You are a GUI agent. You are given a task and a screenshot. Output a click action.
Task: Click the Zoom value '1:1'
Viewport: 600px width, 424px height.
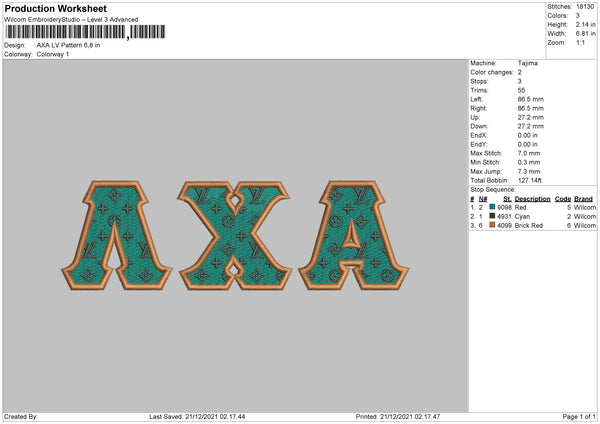click(580, 42)
